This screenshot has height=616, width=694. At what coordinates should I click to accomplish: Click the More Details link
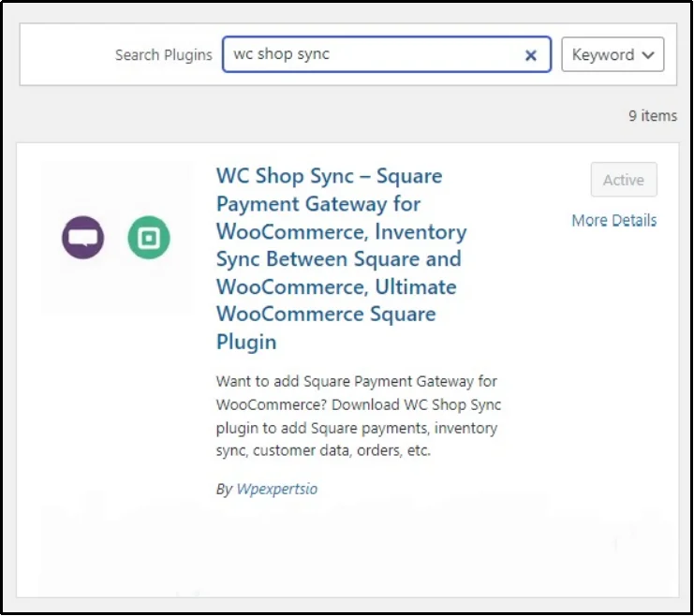613,220
